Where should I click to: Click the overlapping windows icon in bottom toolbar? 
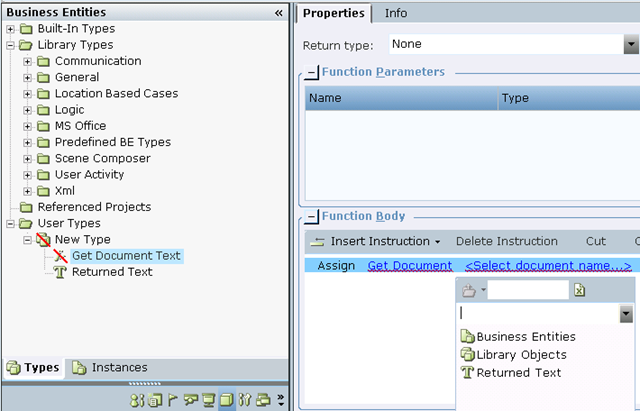pos(263,400)
